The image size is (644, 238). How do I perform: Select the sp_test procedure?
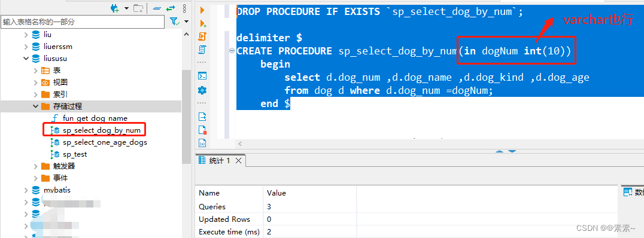click(75, 154)
